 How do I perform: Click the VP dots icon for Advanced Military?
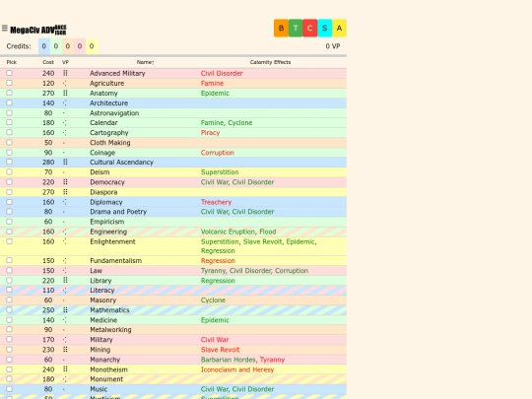(65, 73)
